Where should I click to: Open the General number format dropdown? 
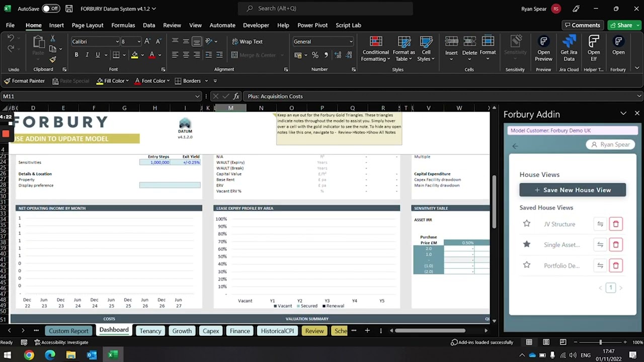[351, 42]
